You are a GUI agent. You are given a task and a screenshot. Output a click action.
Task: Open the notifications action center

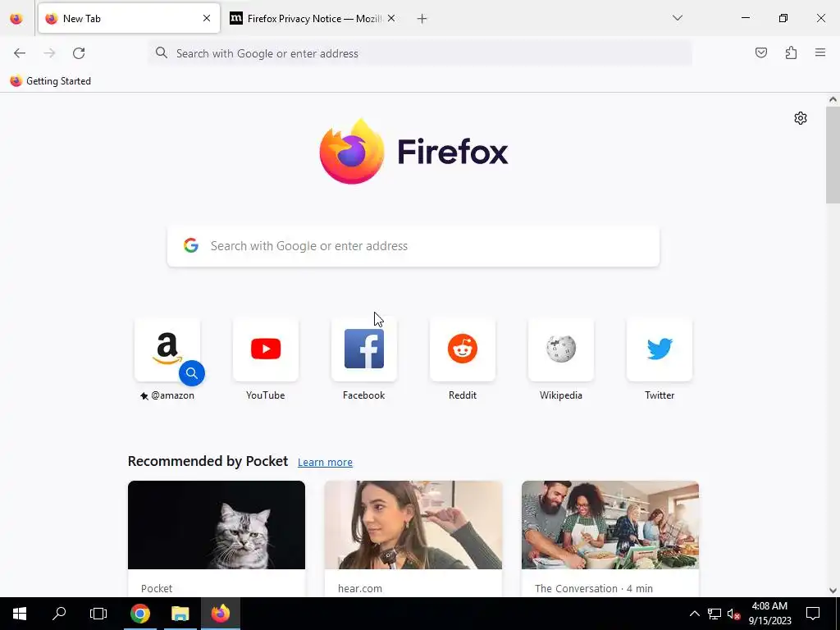coord(813,614)
